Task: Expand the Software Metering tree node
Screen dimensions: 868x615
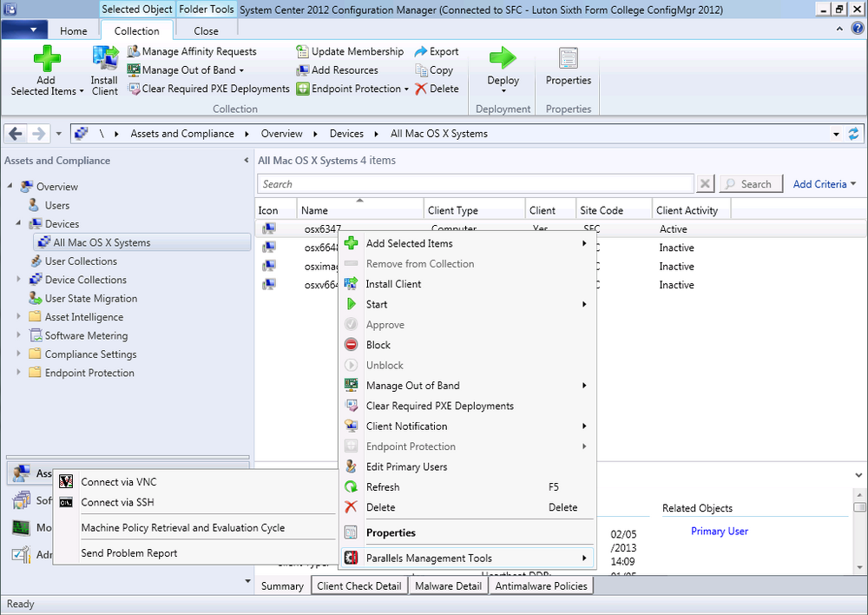Action: 18,335
